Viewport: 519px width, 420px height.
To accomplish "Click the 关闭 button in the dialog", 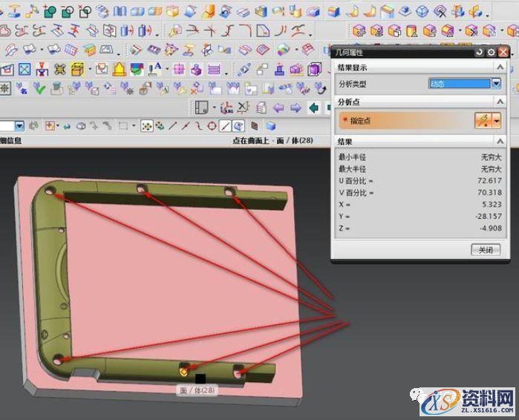I will (486, 250).
